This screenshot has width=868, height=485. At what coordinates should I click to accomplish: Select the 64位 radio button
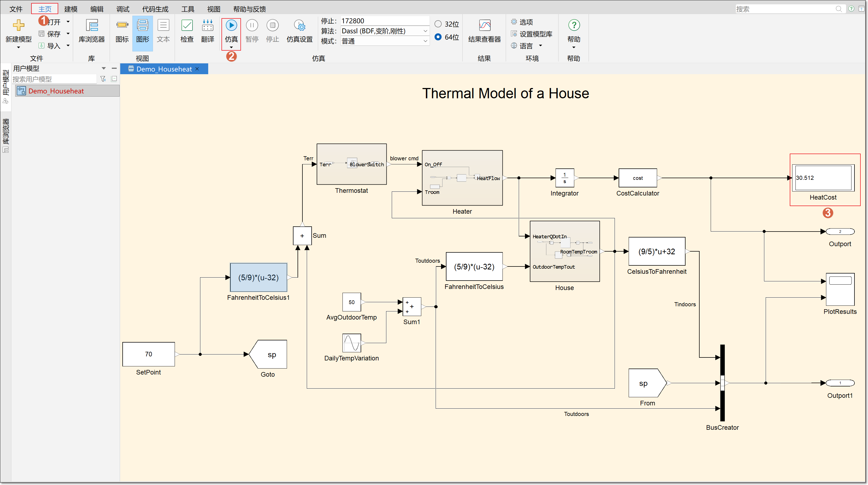click(438, 37)
